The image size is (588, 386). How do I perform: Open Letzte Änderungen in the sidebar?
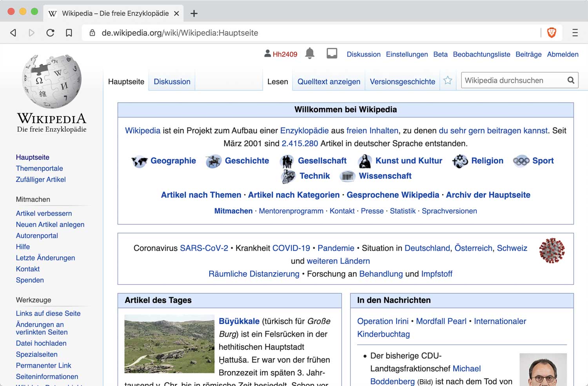pyautogui.click(x=45, y=258)
